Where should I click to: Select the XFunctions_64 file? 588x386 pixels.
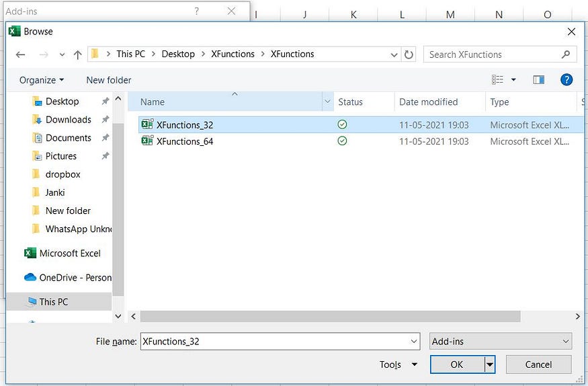[x=185, y=141]
